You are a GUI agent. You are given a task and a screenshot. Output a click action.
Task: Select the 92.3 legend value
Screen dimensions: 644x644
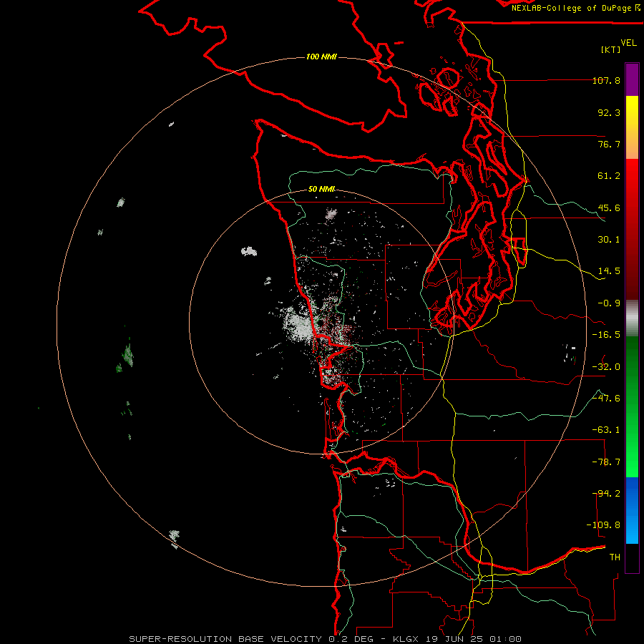point(609,112)
